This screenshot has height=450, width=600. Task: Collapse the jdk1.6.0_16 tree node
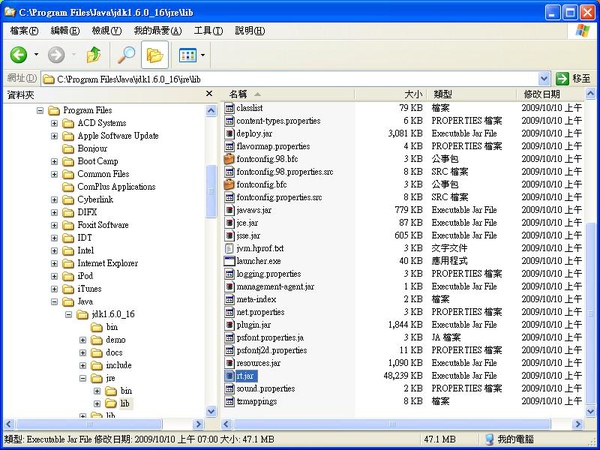pyautogui.click(x=68, y=315)
